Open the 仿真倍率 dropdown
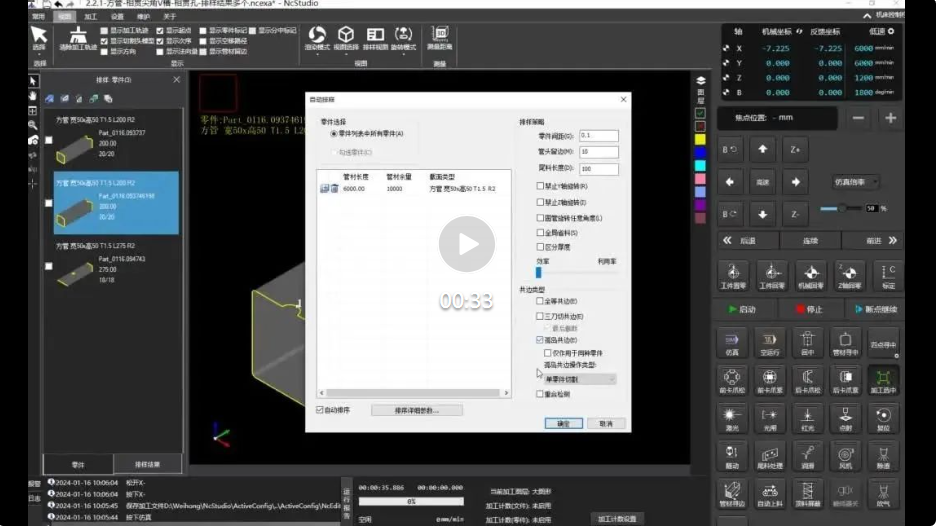Screen dimensions: 939x526 pyautogui.click(x=856, y=182)
